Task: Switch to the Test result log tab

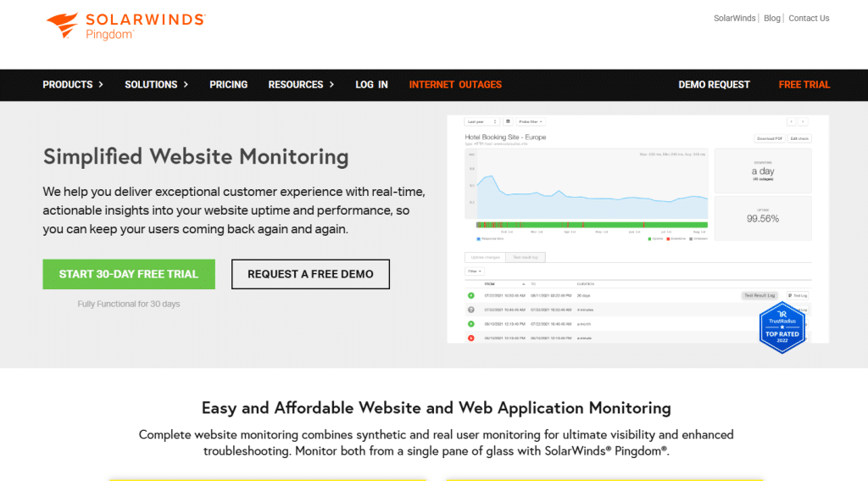Action: tap(526, 257)
